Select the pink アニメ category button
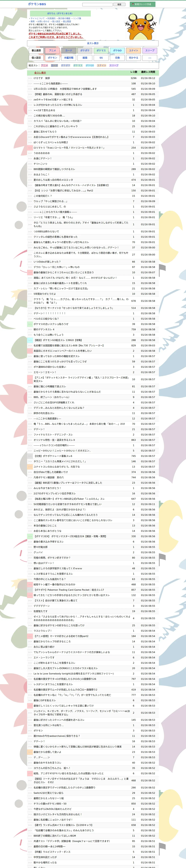The image size is (186, 868). (52, 50)
